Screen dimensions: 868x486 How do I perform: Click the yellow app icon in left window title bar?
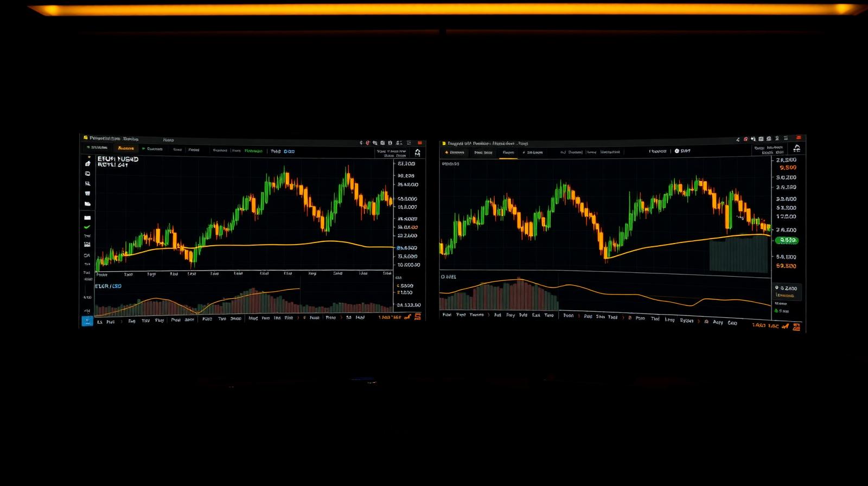click(x=86, y=138)
